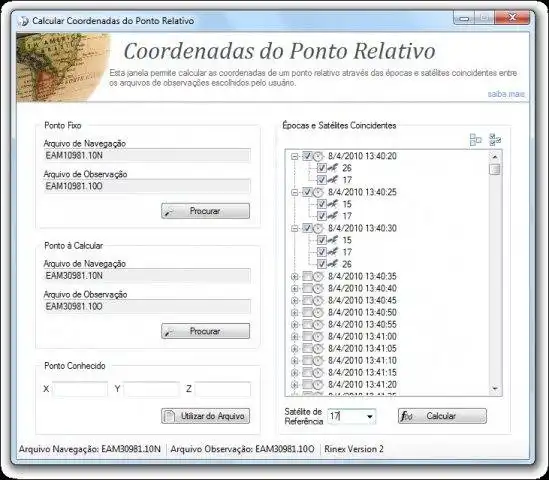Uncheck satellite 26 under epoch 13:40:20
549x480 pixels.
pyautogui.click(x=322, y=168)
